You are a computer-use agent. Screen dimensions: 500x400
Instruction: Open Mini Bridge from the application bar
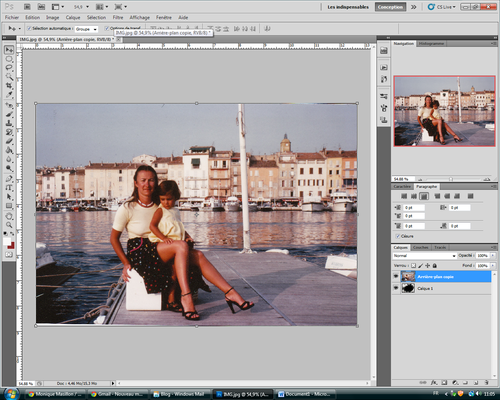pyautogui.click(x=41, y=7)
